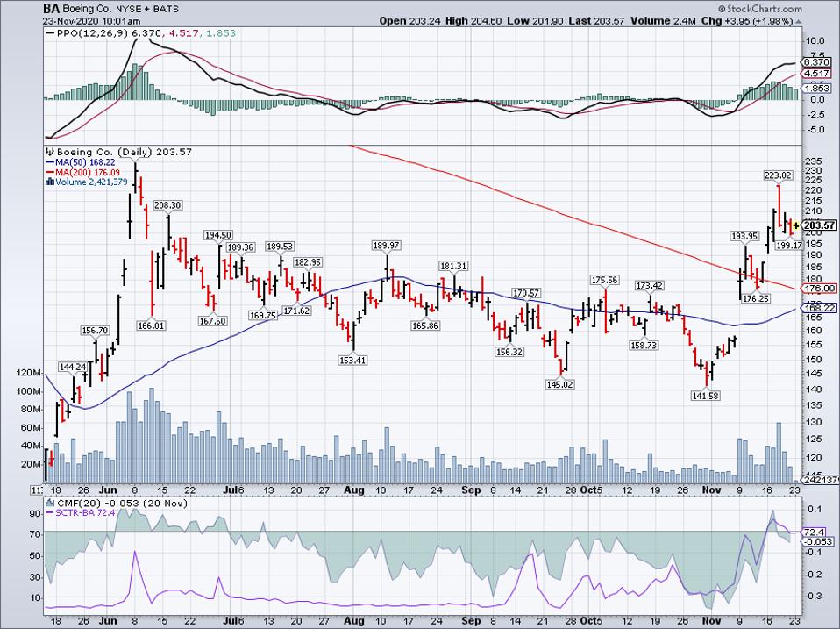Screen dimensions: 840x629
Task: Click the 223.02 November high label
Action: pyautogui.click(x=778, y=175)
